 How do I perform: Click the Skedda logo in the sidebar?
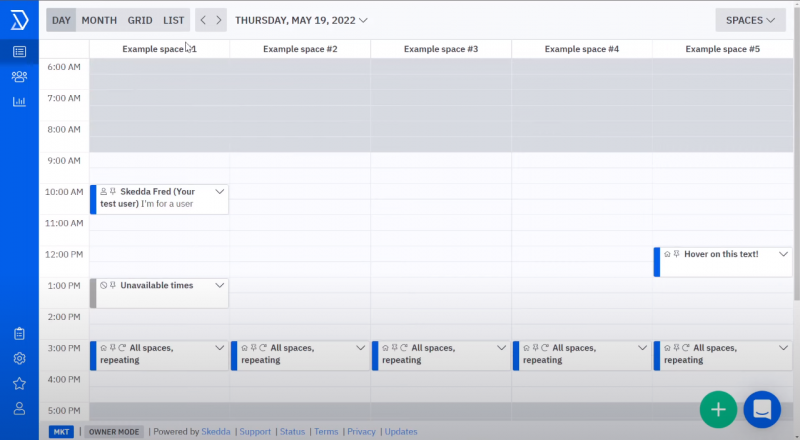19,19
